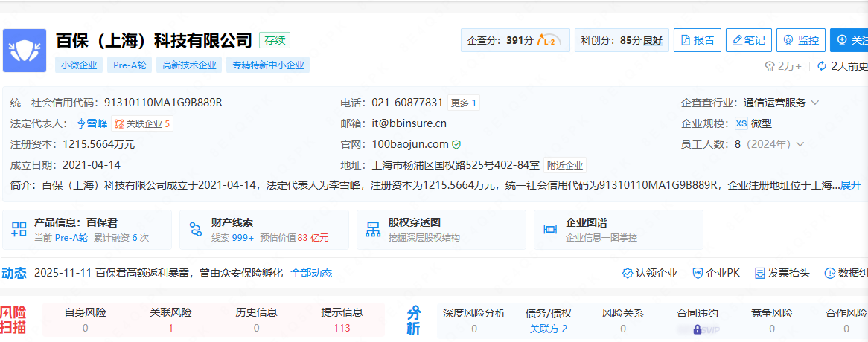
Task: Click the 企查分 391分 score badge
Action: [x=515, y=40]
